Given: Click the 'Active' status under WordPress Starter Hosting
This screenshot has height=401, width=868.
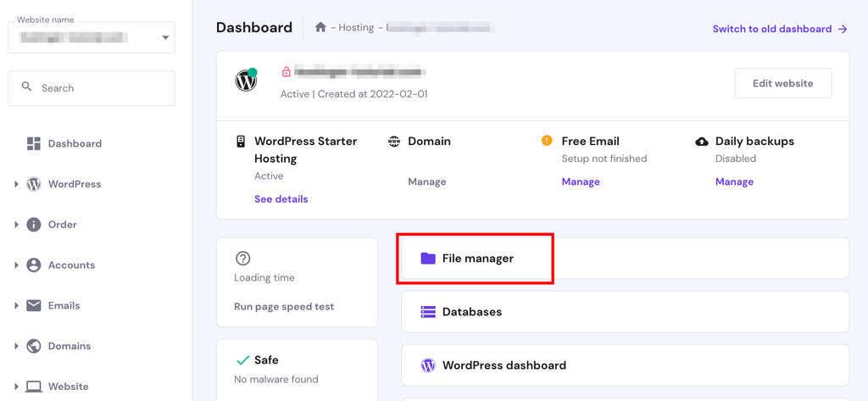Looking at the screenshot, I should pyautogui.click(x=269, y=176).
